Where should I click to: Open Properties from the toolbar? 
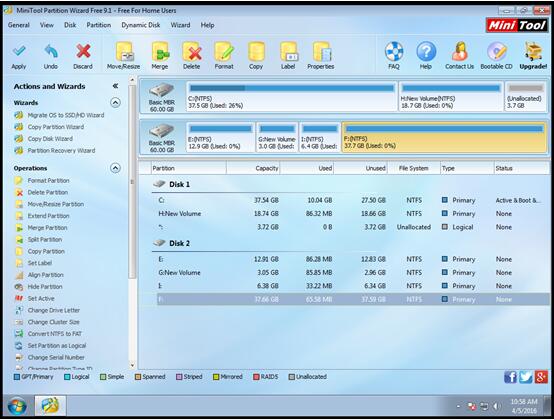(x=321, y=52)
